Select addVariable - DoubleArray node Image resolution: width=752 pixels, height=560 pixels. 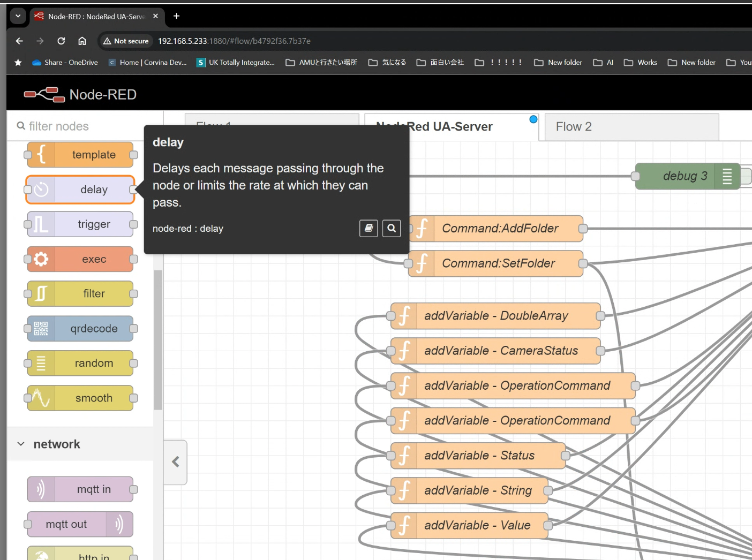496,316
